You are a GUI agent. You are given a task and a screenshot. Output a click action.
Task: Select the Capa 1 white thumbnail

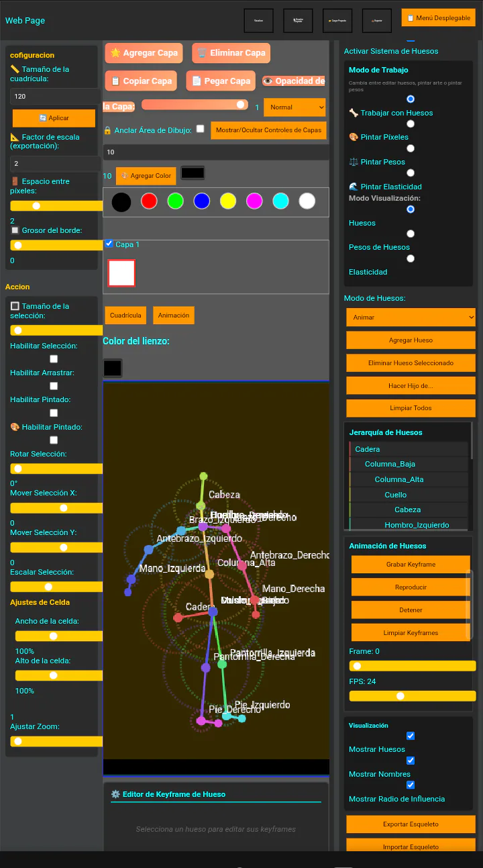(x=121, y=273)
